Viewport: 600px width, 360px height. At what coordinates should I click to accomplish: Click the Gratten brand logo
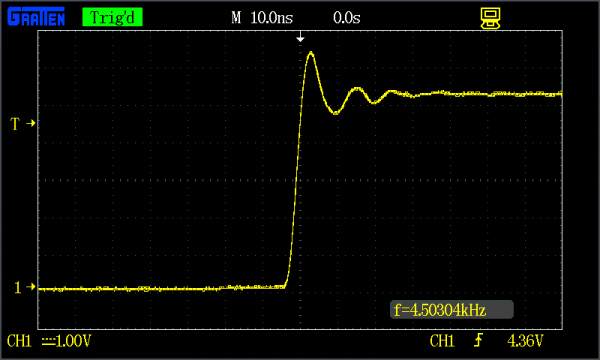(x=36, y=17)
